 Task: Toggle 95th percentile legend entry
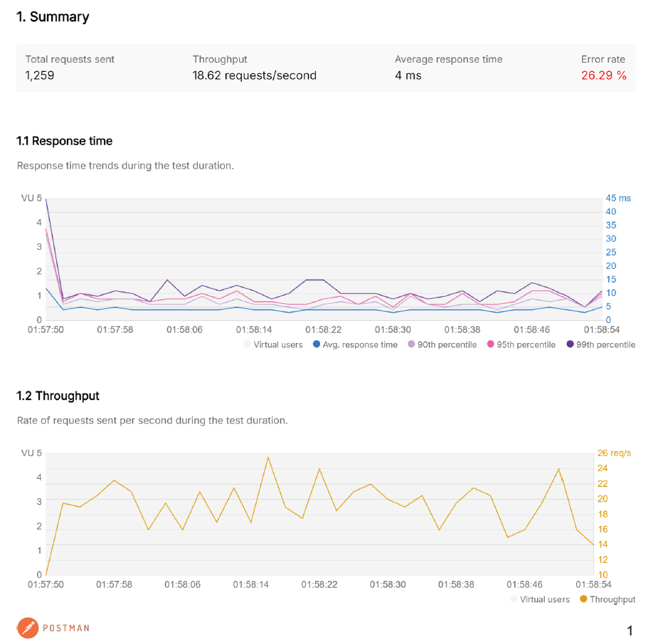coord(522,344)
